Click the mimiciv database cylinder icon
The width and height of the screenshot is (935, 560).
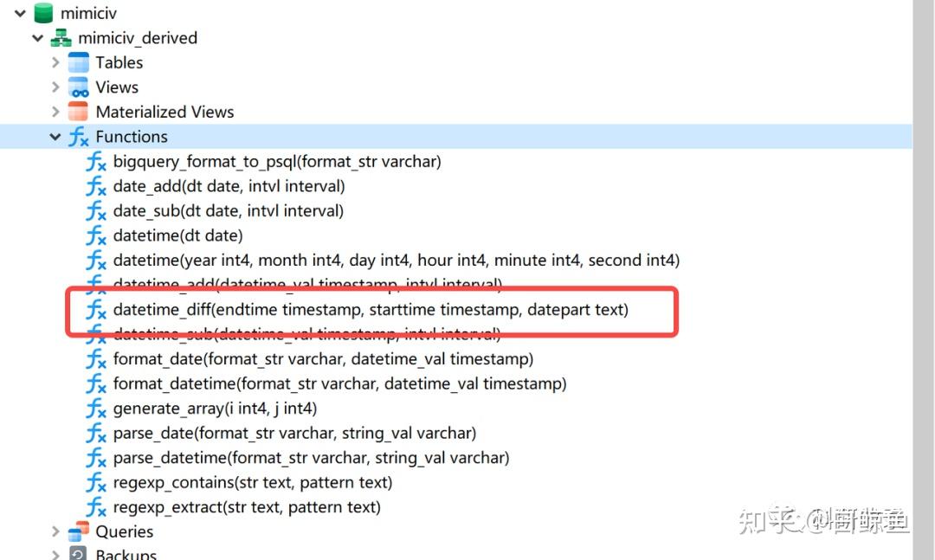pos(43,13)
